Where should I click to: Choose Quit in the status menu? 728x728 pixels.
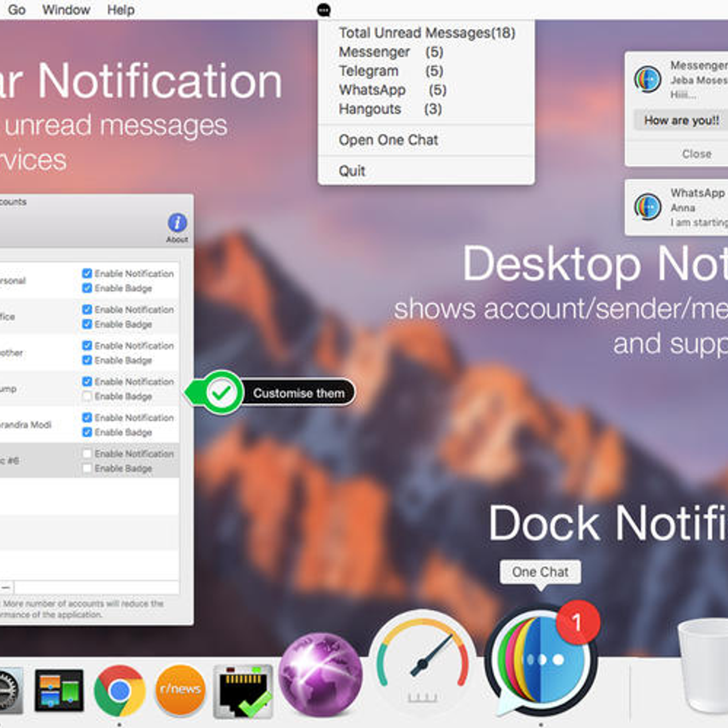click(x=426, y=171)
